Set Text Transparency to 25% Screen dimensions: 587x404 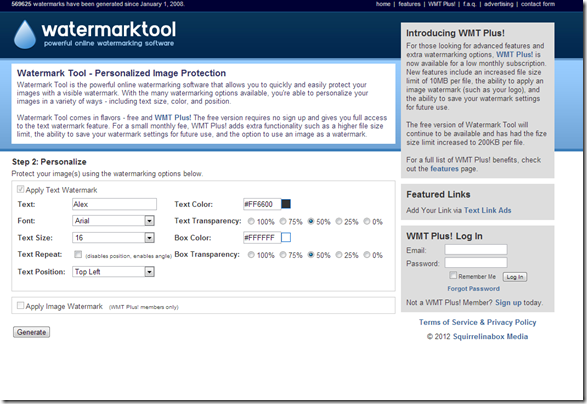click(339, 221)
